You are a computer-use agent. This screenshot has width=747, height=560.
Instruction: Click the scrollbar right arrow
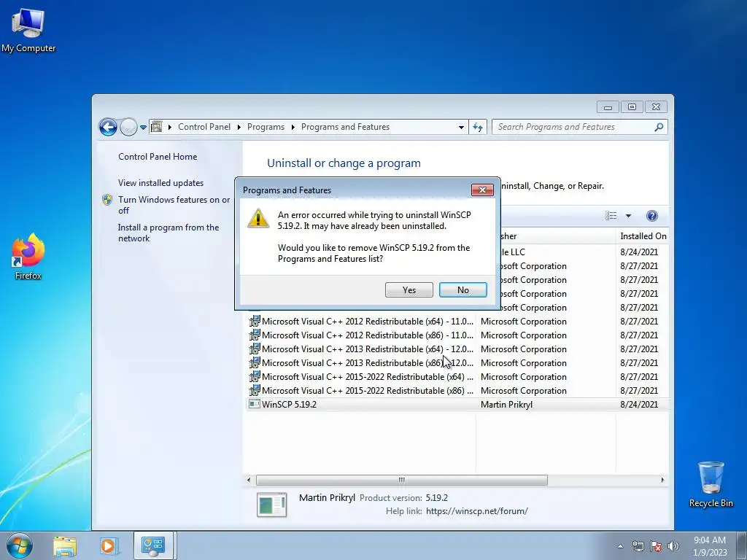[x=662, y=480]
